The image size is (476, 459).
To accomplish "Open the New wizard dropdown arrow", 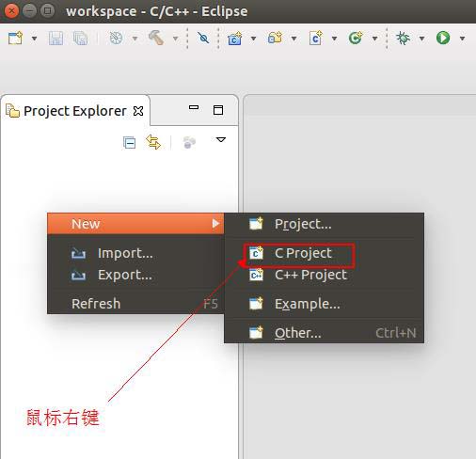I will tap(35, 39).
